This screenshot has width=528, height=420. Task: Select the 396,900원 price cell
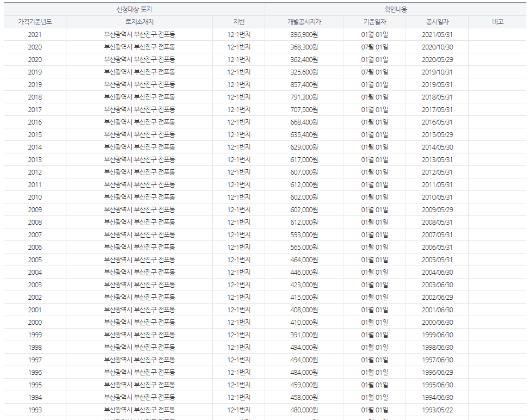tap(304, 35)
